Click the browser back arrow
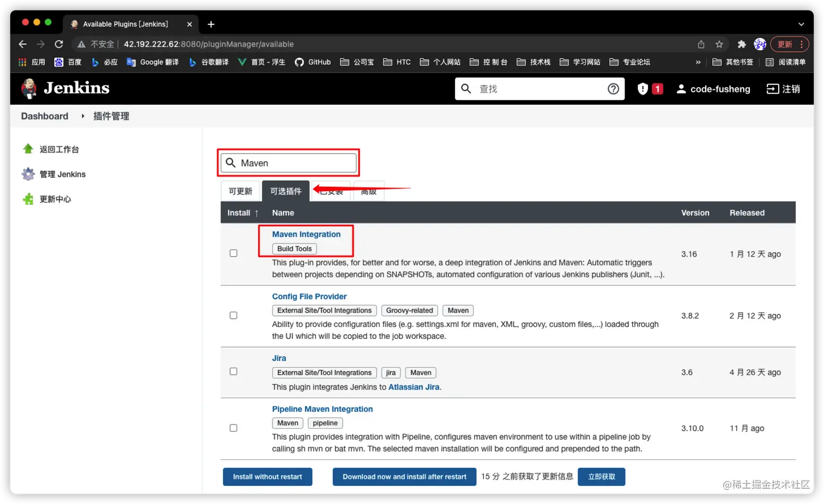 [22, 44]
